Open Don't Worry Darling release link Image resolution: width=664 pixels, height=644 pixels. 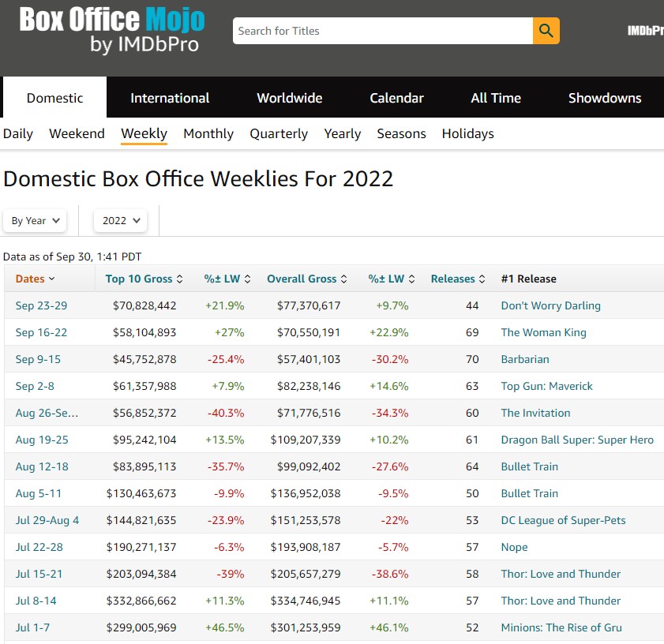[550, 305]
